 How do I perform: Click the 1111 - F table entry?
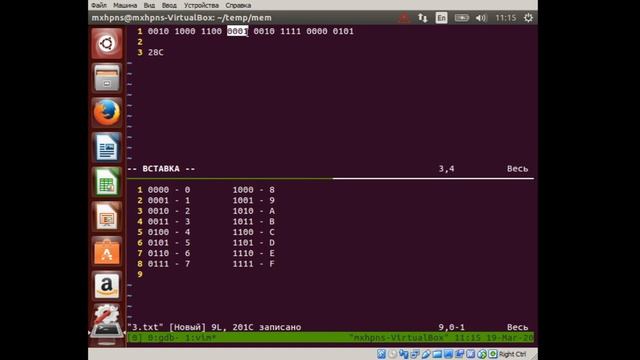click(253, 264)
